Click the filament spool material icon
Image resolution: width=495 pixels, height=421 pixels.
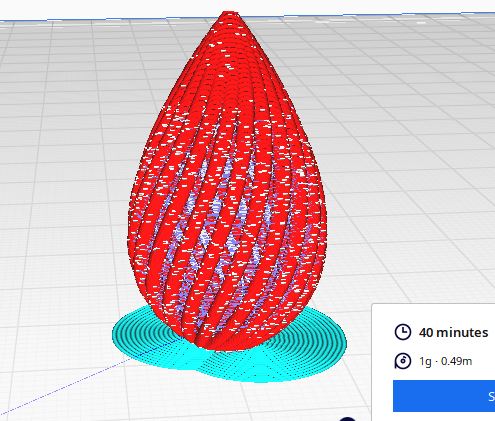[x=403, y=361]
